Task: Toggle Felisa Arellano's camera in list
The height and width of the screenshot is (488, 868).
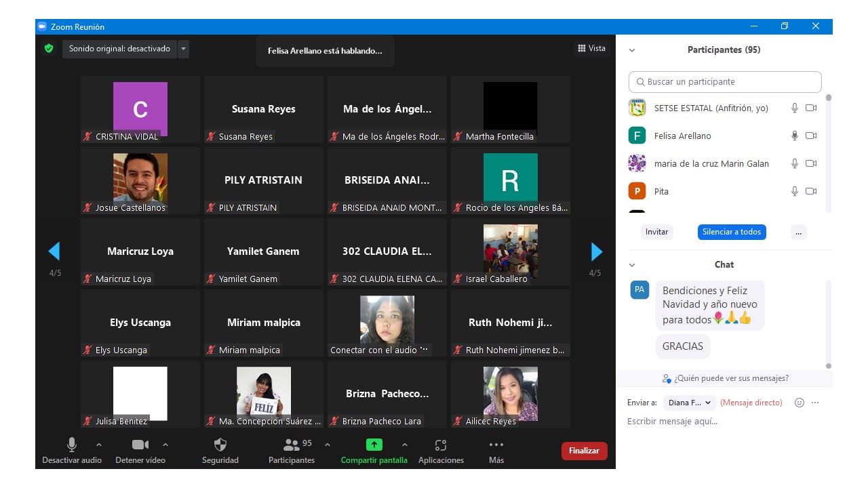Action: tap(811, 136)
